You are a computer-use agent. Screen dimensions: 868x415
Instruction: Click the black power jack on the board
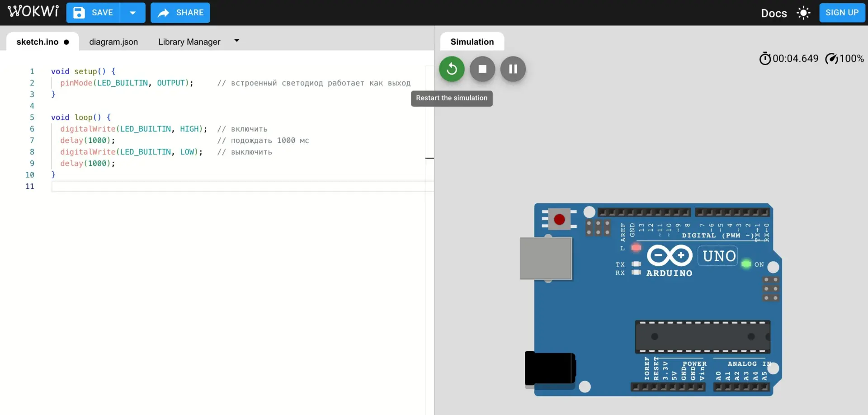click(x=550, y=368)
